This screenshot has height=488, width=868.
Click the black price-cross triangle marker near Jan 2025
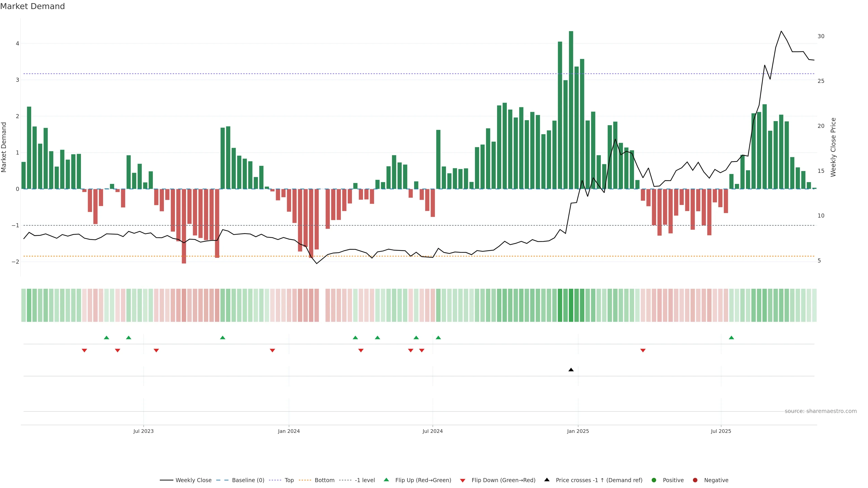click(x=571, y=370)
